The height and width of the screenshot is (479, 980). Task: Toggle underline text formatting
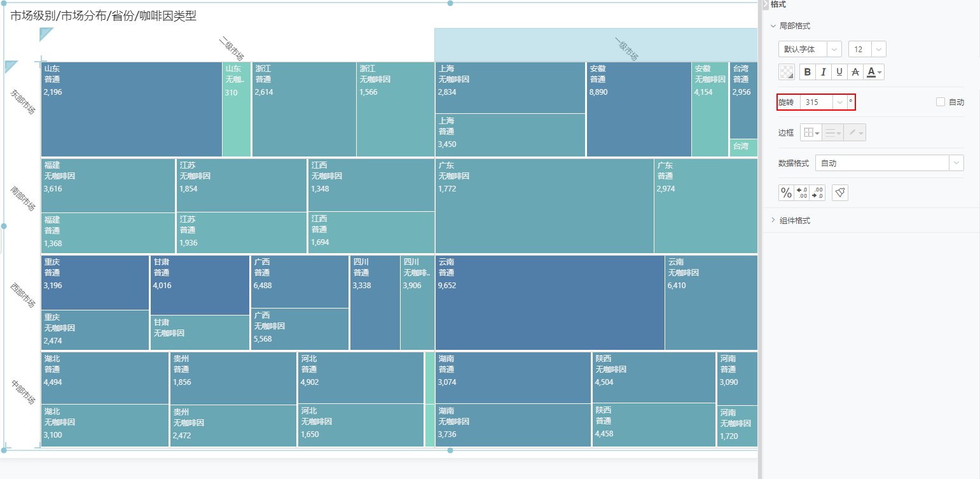pyautogui.click(x=839, y=72)
